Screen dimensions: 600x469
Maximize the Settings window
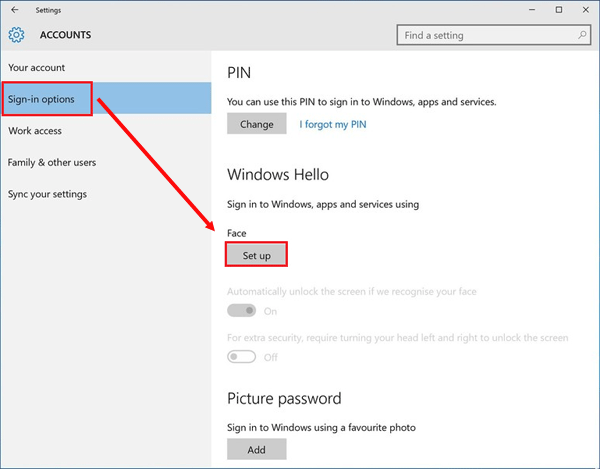tap(559, 10)
